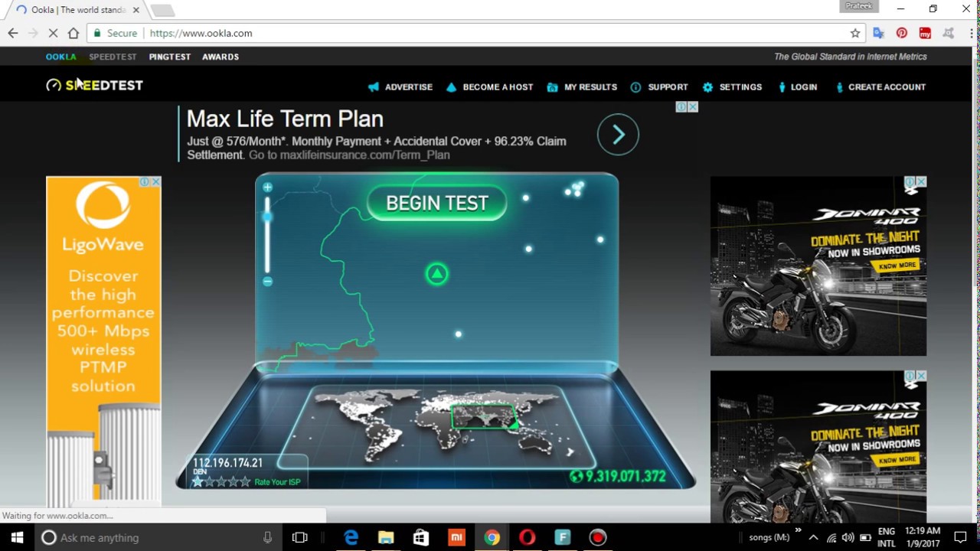Image resolution: width=980 pixels, height=551 pixels.
Task: Open the red recorder app in taskbar
Action: (597, 537)
